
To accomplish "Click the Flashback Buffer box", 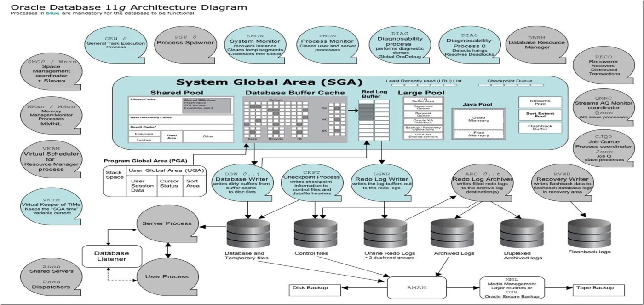I will (540, 128).
